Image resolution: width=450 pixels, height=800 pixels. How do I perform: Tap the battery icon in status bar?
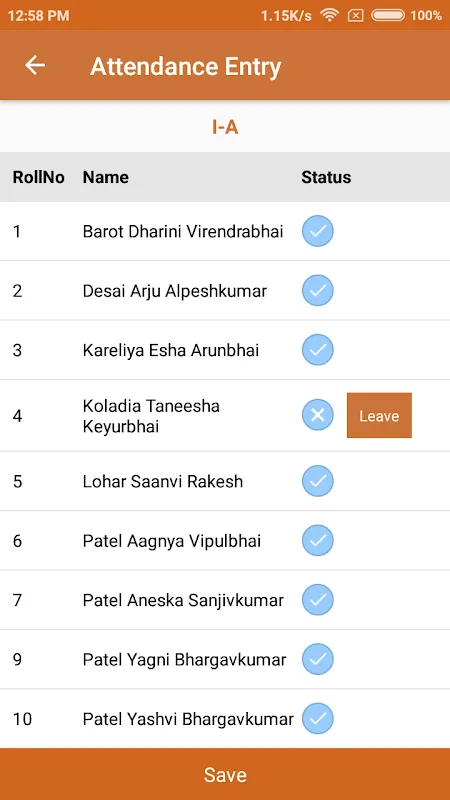coord(388,15)
